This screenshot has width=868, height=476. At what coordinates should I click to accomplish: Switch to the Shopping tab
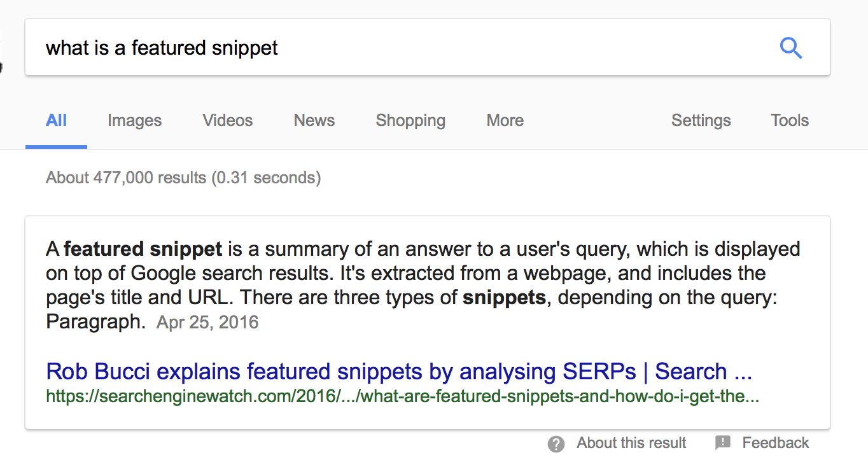(410, 120)
